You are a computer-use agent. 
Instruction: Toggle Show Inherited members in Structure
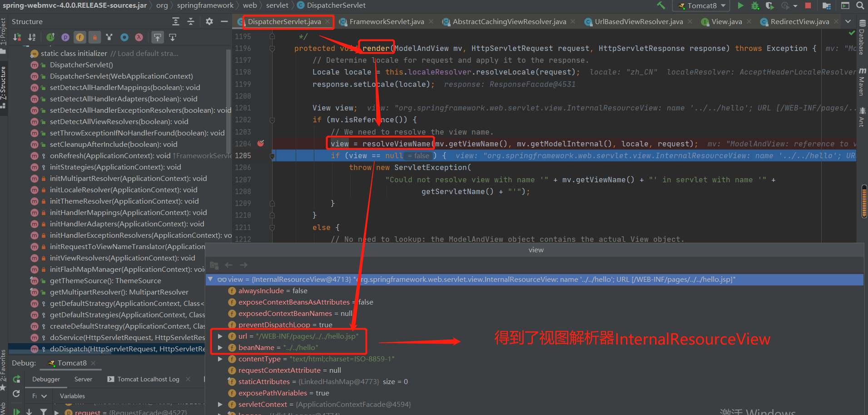point(50,37)
